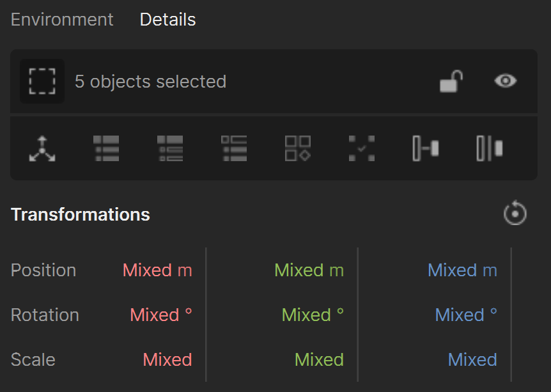Edit the red Position X Mixed field
Image resolution: width=551 pixels, height=392 pixels.
(157, 270)
